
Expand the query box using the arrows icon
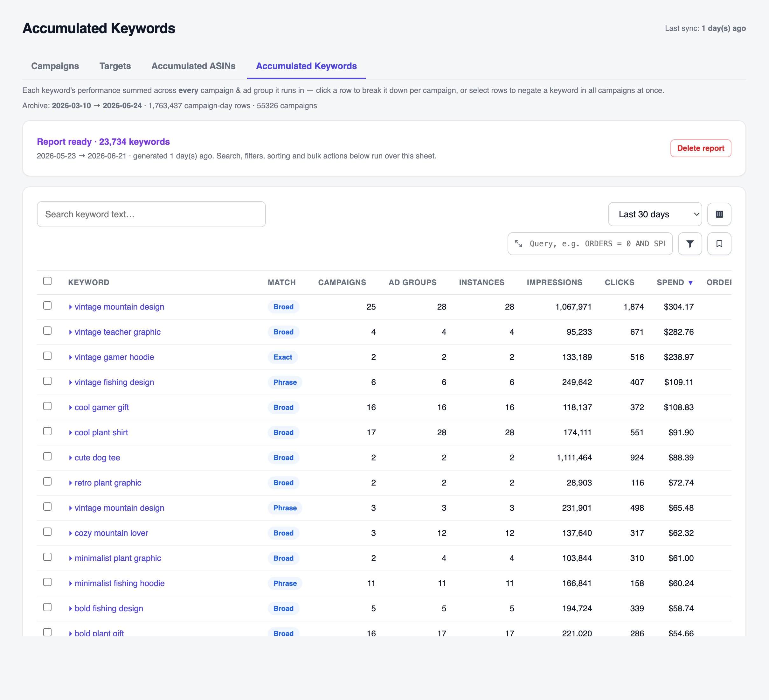(518, 243)
